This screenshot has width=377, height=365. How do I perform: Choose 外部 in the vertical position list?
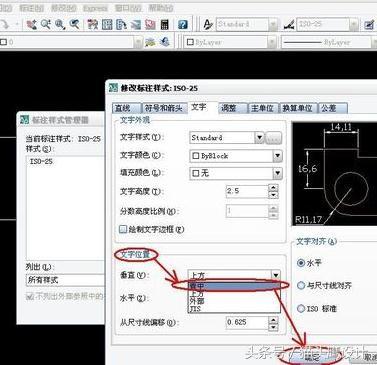coord(234,301)
